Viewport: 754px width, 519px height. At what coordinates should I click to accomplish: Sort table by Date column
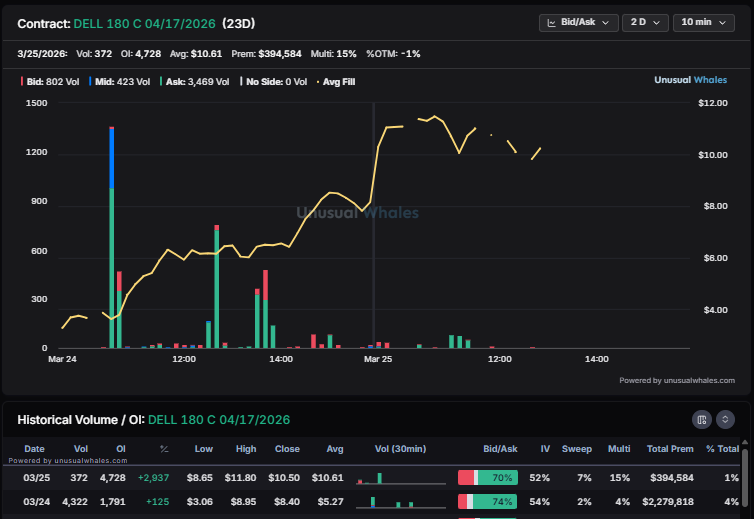click(x=34, y=449)
